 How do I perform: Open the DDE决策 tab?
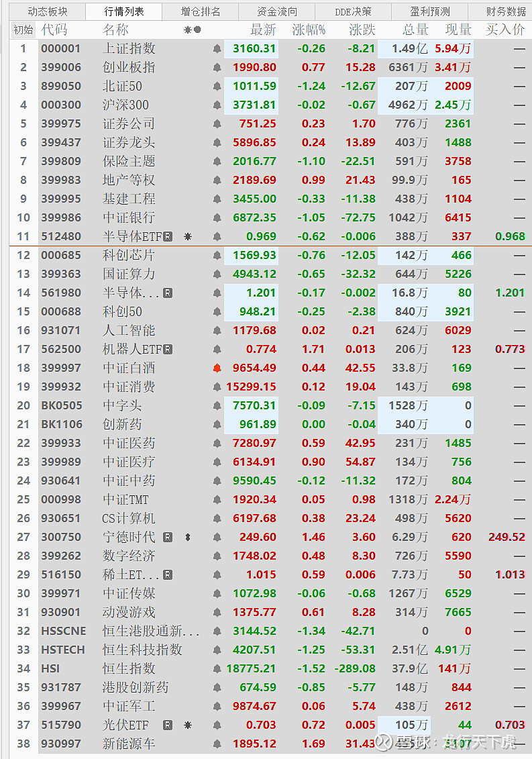pyautogui.click(x=354, y=11)
